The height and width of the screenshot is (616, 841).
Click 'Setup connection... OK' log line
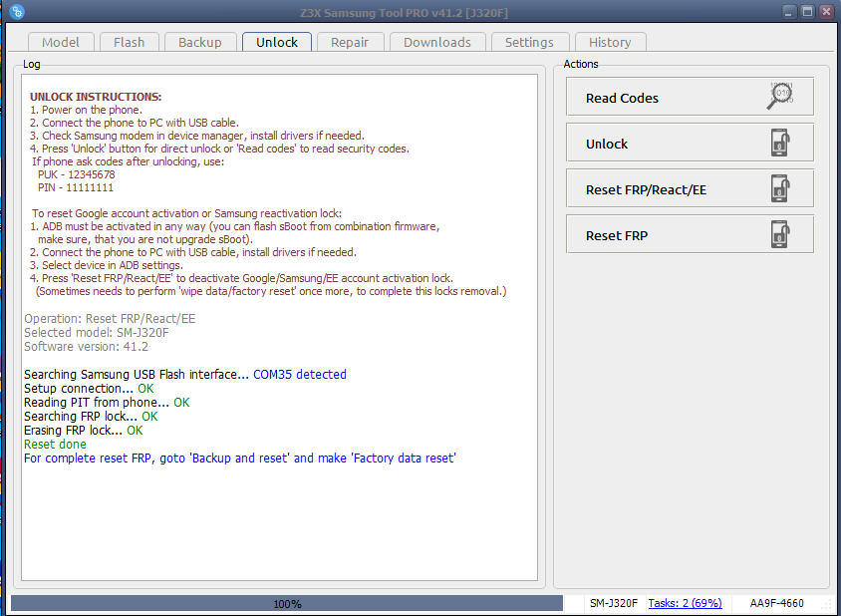89,389
